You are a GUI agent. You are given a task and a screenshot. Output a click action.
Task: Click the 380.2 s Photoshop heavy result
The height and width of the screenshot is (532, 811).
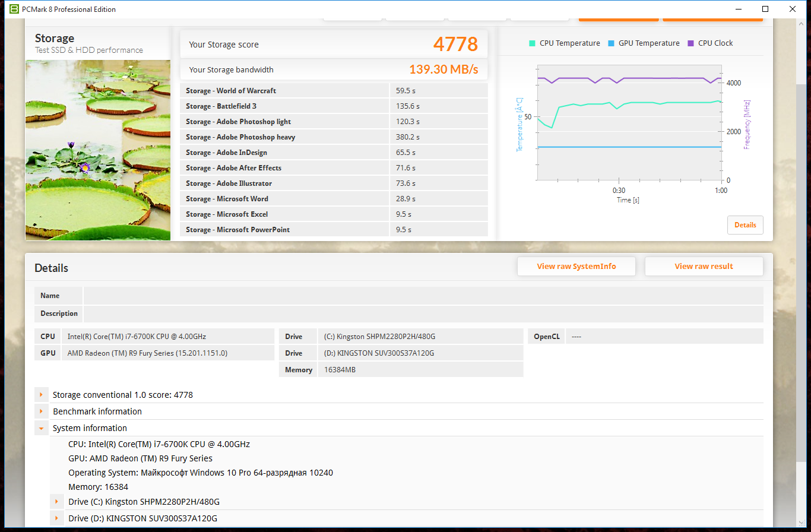pos(408,137)
